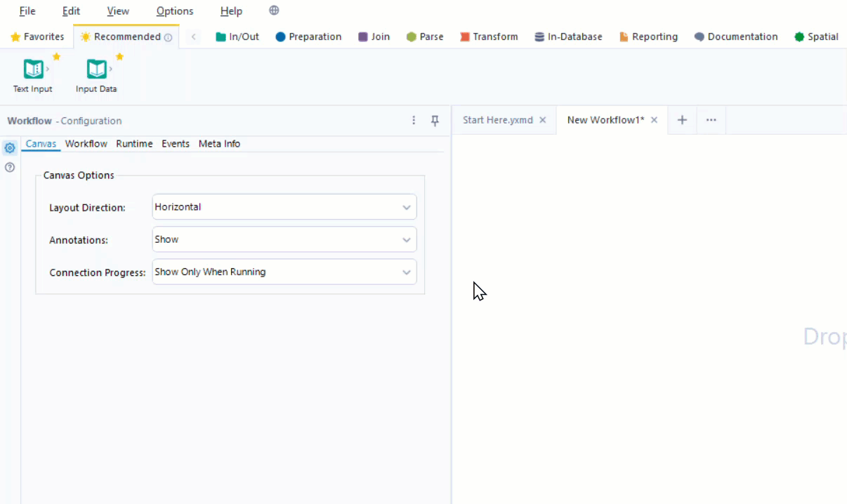Open the Options menu

click(x=175, y=11)
